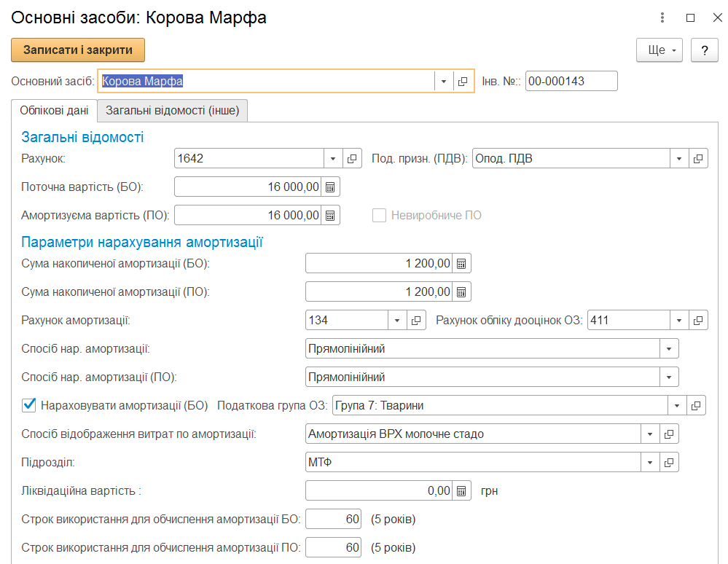The width and height of the screenshot is (728, 564).
Task: Open calculator for Сума накопиченої амортизації (БО)
Action: [461, 264]
